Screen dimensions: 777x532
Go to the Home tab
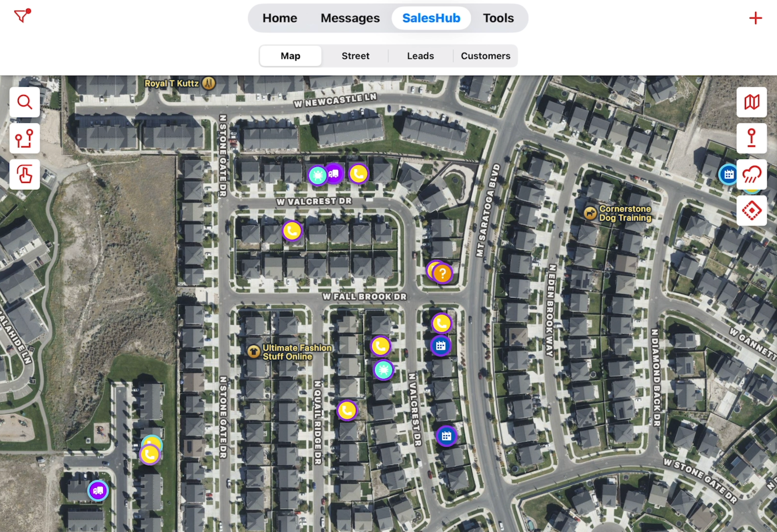pos(279,18)
